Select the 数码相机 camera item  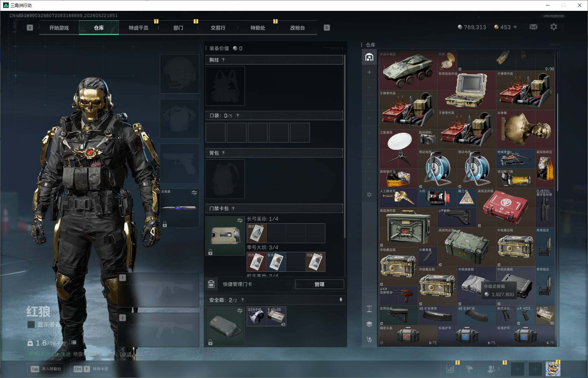(x=428, y=139)
